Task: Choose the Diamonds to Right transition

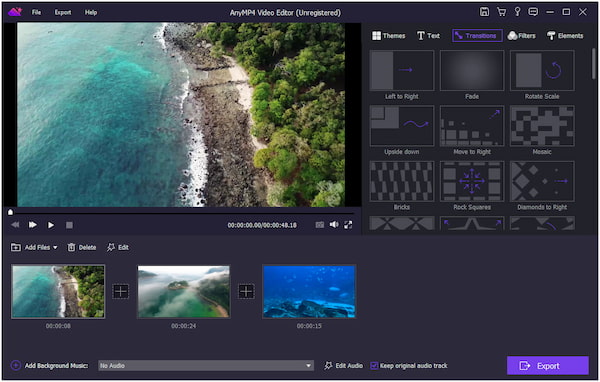Action: 542,181
